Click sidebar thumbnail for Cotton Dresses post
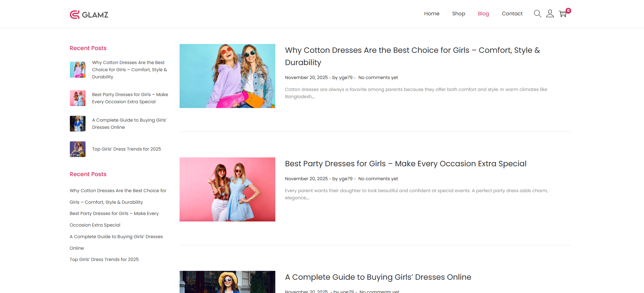 tap(78, 70)
